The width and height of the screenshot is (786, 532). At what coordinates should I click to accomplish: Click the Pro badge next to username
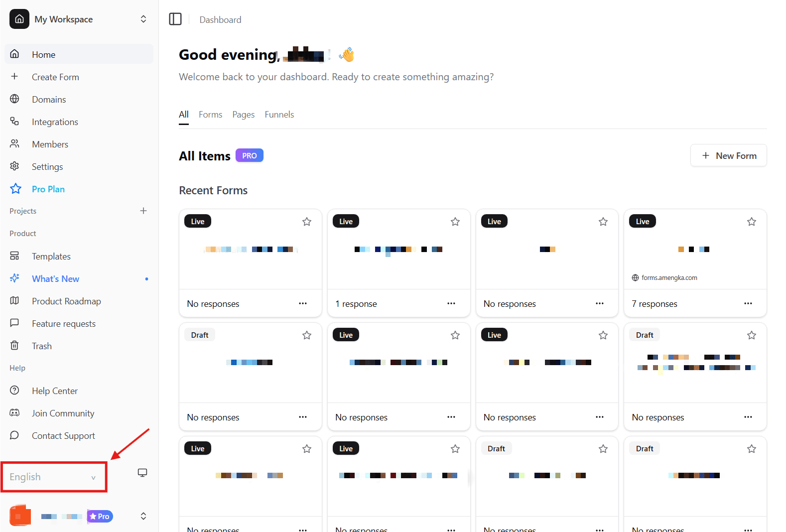click(x=100, y=516)
